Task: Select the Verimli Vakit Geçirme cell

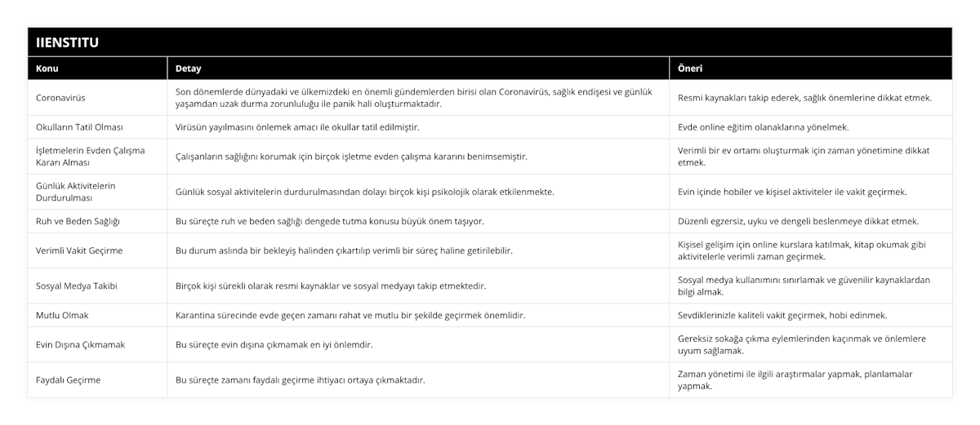Action: [x=79, y=250]
